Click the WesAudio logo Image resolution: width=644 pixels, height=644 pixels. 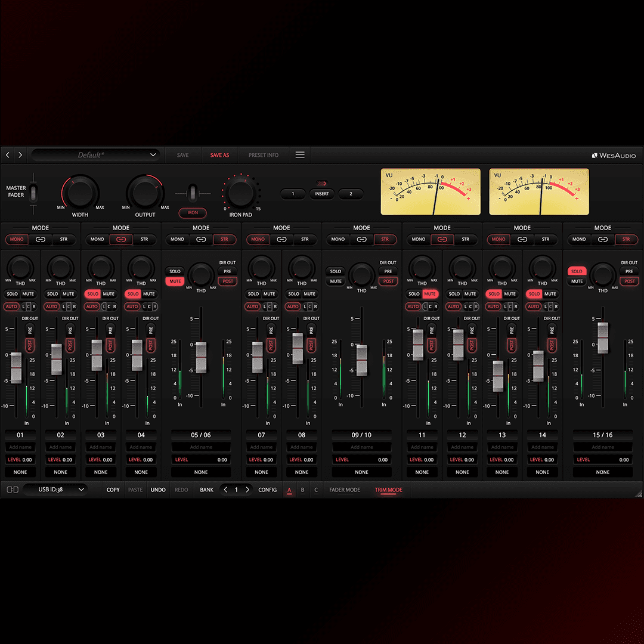(614, 156)
